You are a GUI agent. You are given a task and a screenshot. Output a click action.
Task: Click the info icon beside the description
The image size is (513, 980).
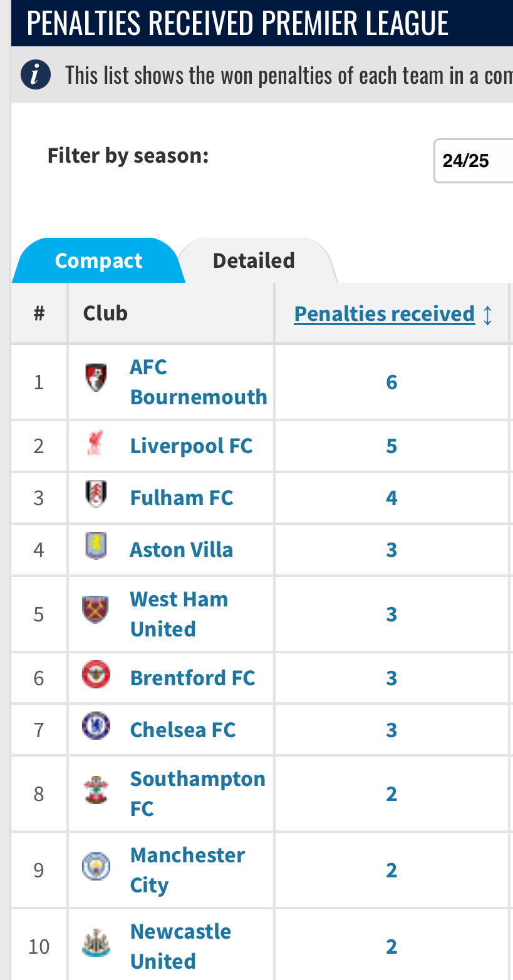click(x=36, y=75)
